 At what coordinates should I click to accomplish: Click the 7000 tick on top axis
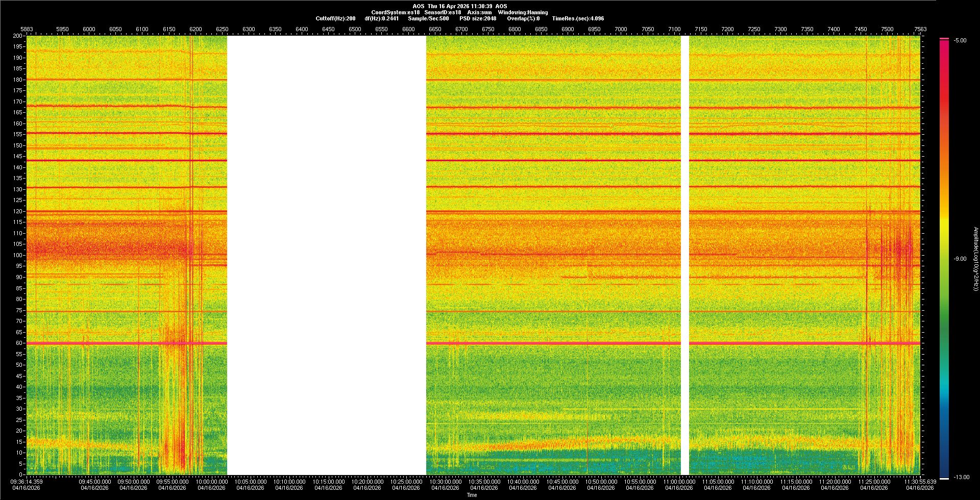(621, 29)
